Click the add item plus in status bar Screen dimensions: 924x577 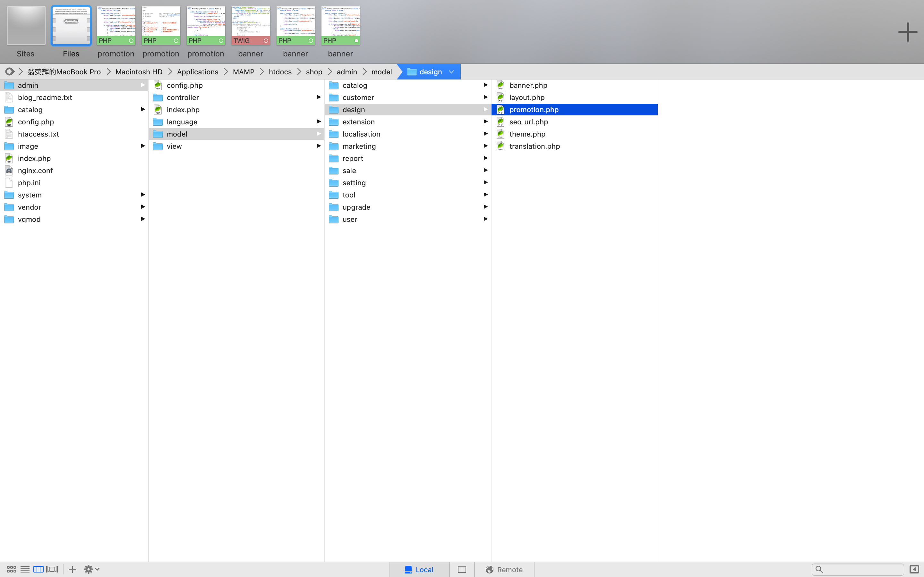tap(72, 569)
